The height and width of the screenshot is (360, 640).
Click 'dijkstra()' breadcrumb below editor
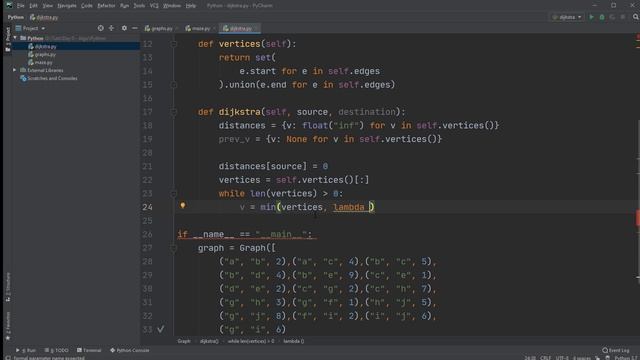209,341
